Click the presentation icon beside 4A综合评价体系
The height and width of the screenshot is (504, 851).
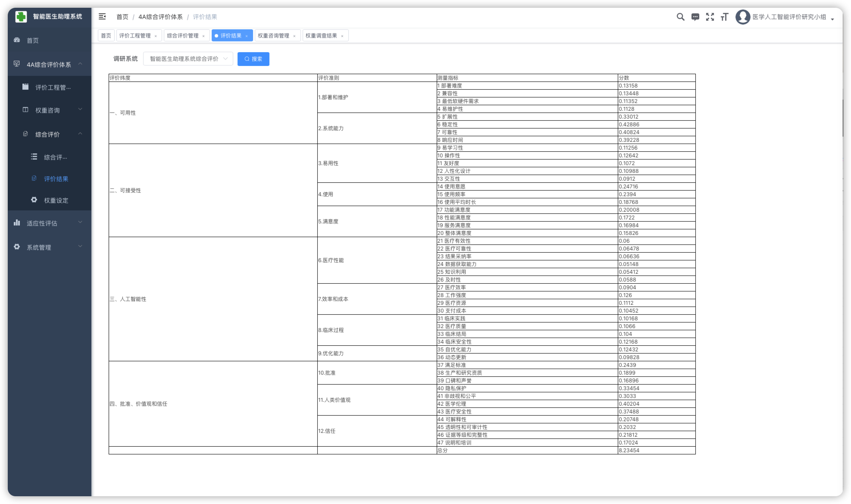click(x=17, y=64)
